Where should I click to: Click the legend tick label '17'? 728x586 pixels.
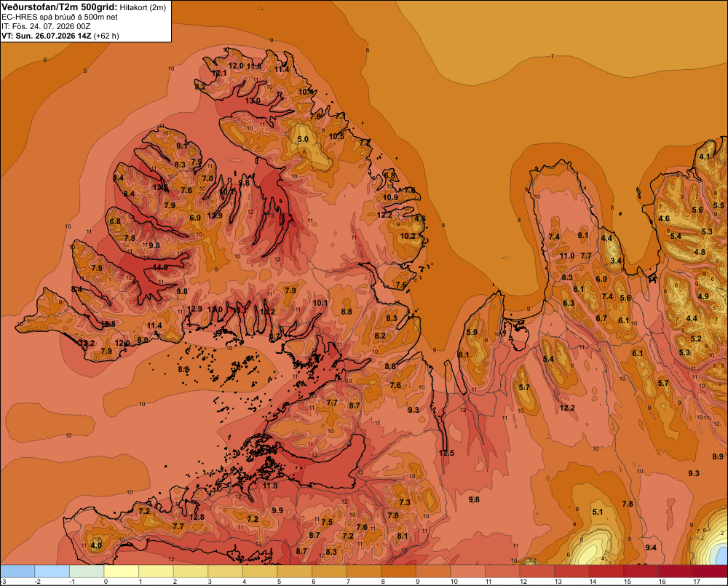(x=697, y=582)
